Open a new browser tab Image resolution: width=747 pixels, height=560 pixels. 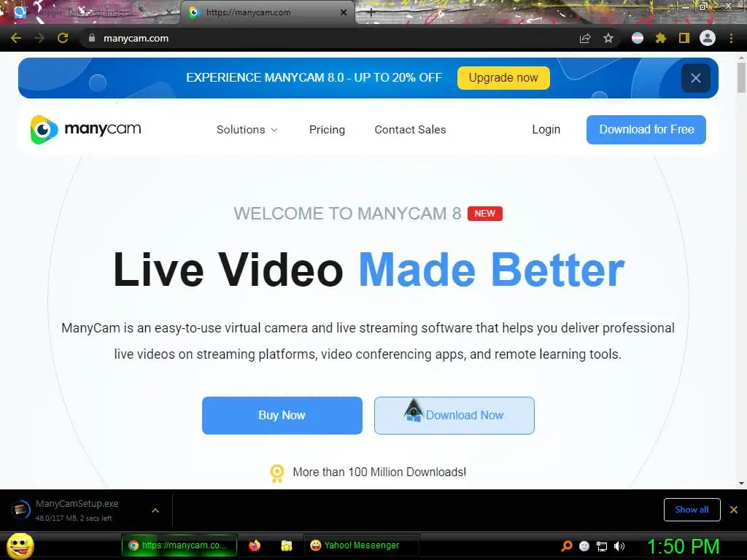click(x=371, y=13)
